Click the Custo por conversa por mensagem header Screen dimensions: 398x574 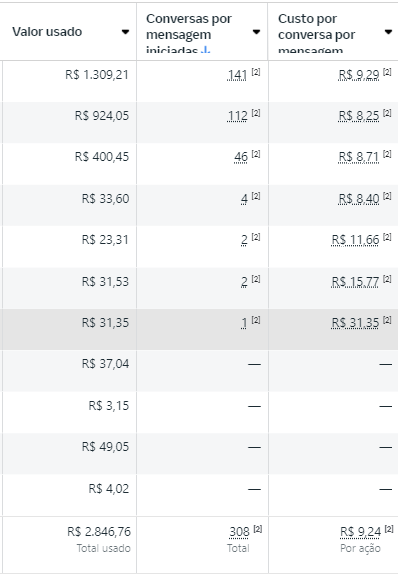click(x=316, y=34)
